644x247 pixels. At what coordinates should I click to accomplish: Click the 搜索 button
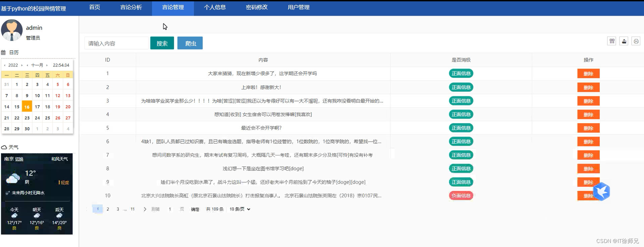(x=162, y=43)
